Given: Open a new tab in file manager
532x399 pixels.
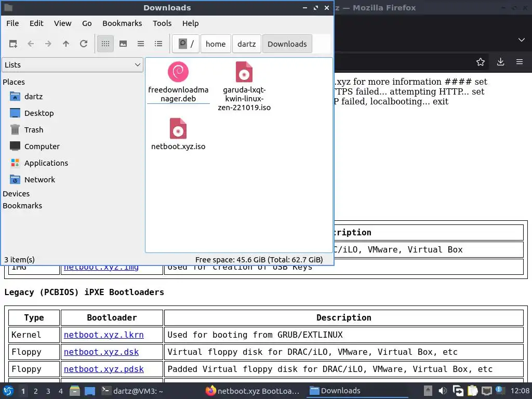Looking at the screenshot, I should pos(13,44).
